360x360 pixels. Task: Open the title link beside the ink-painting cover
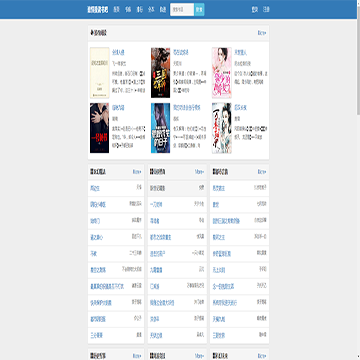(240, 108)
